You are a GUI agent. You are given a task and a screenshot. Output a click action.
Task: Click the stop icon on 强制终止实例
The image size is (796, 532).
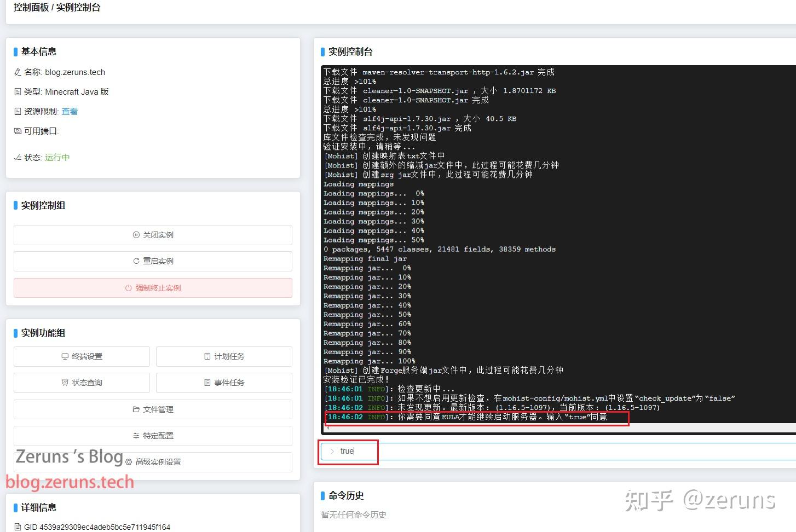point(128,287)
